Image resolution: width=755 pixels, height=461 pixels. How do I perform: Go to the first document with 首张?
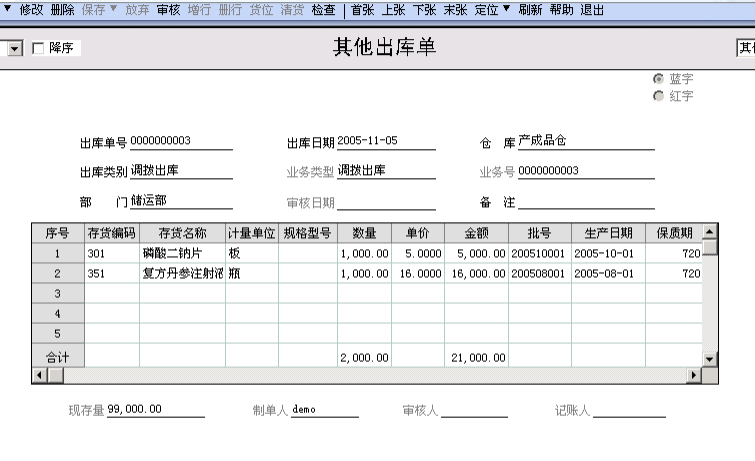click(x=363, y=10)
